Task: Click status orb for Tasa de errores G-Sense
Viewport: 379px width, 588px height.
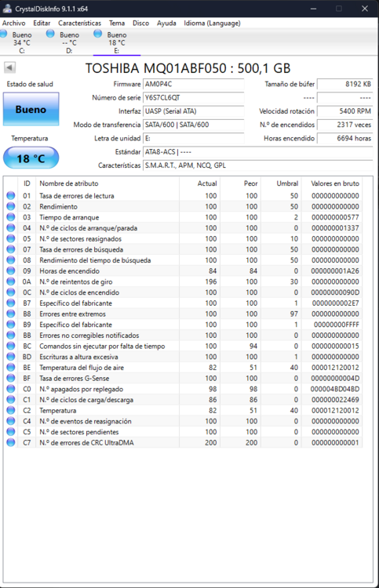Action: coord(11,379)
